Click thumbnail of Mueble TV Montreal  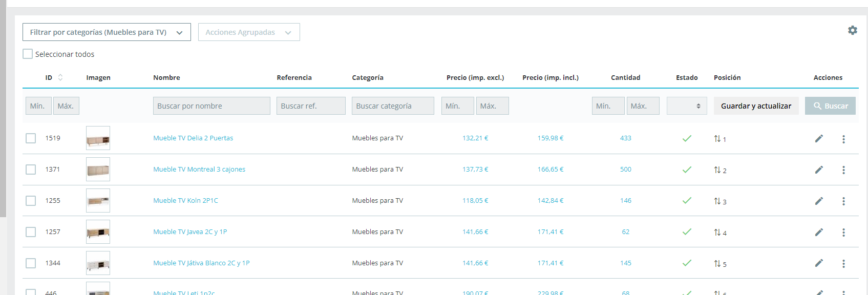(98, 170)
